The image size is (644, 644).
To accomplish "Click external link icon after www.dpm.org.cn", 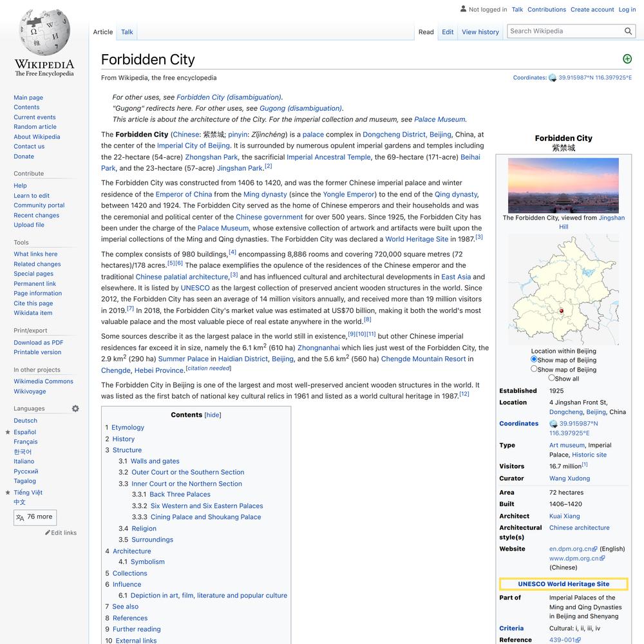I will pyautogui.click(x=602, y=558).
